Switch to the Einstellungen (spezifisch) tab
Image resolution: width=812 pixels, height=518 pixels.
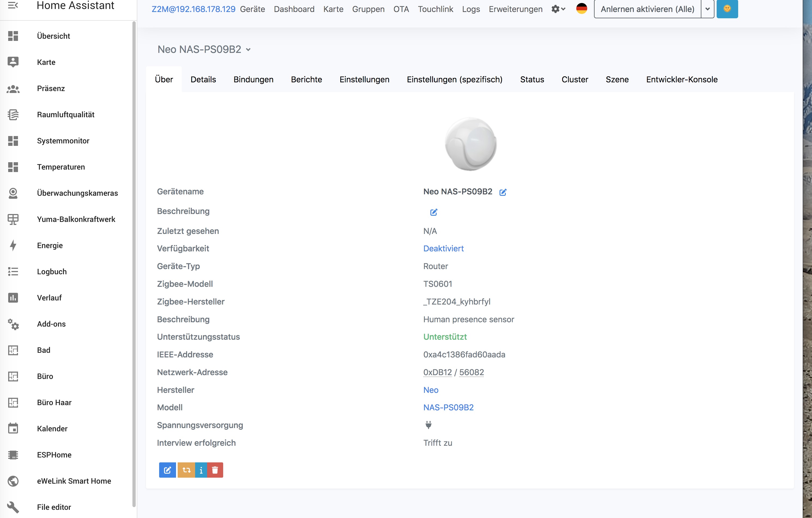[454, 79]
